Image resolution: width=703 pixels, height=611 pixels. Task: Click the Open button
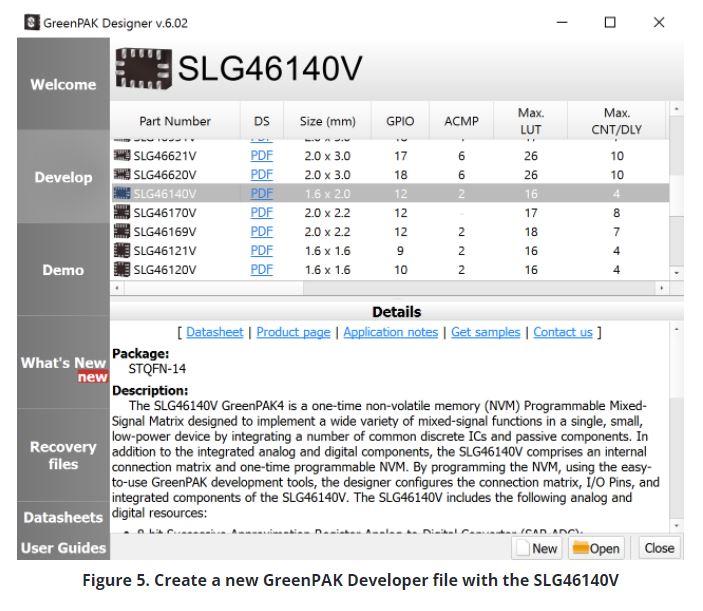click(597, 548)
